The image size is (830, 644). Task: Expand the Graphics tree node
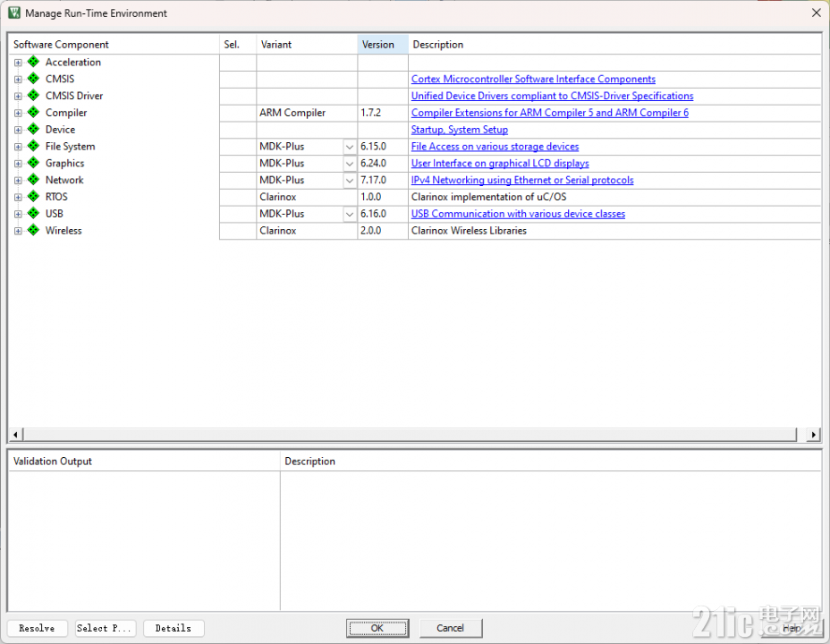[18, 164]
